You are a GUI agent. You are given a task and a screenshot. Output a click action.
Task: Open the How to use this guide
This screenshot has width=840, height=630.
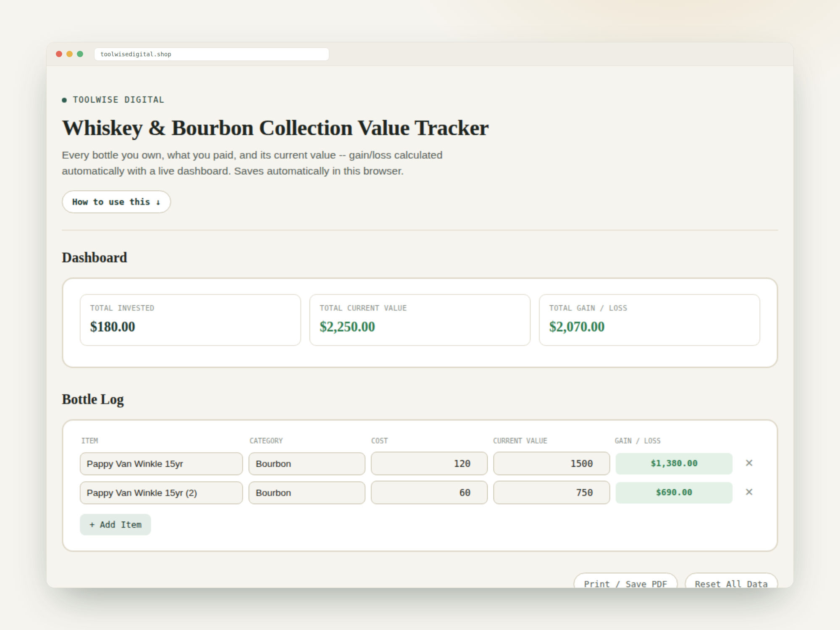point(116,202)
